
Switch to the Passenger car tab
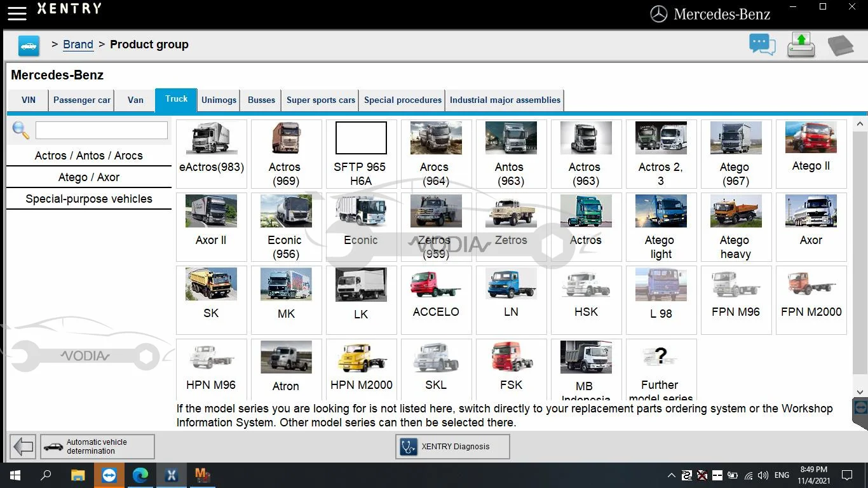coord(82,100)
